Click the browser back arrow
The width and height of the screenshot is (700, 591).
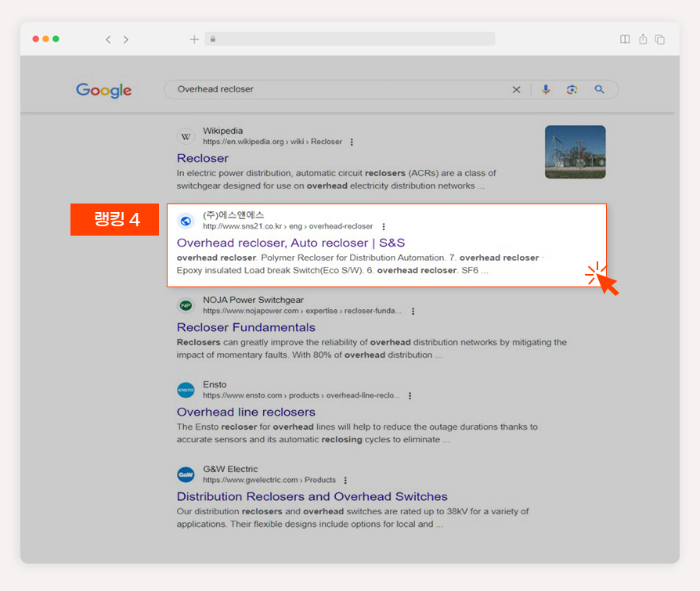[x=108, y=40]
